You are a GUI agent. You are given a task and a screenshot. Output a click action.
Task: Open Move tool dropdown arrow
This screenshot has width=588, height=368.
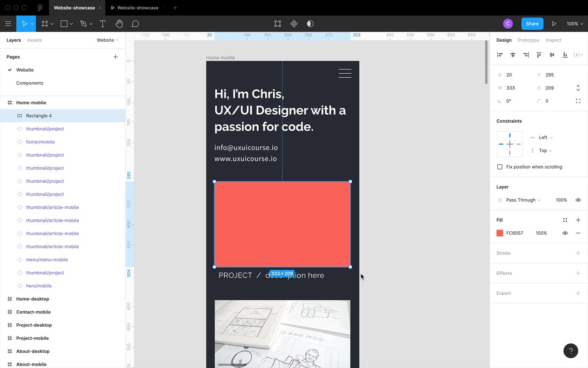(32, 24)
